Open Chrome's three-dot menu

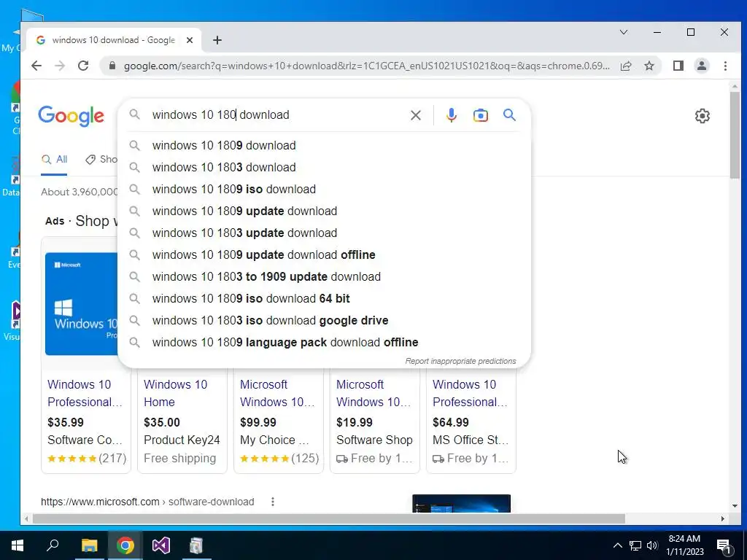click(725, 66)
